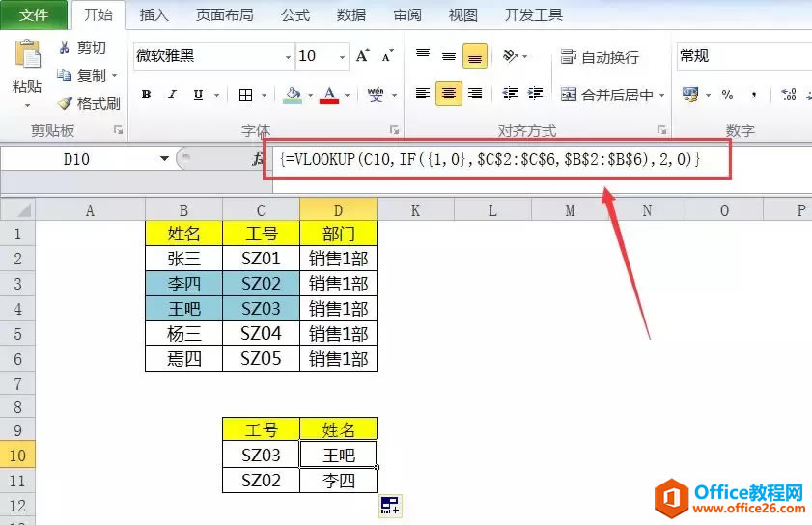Switch to the 插入 ribbon tab
This screenshot has height=525, width=812.
coord(154,14)
